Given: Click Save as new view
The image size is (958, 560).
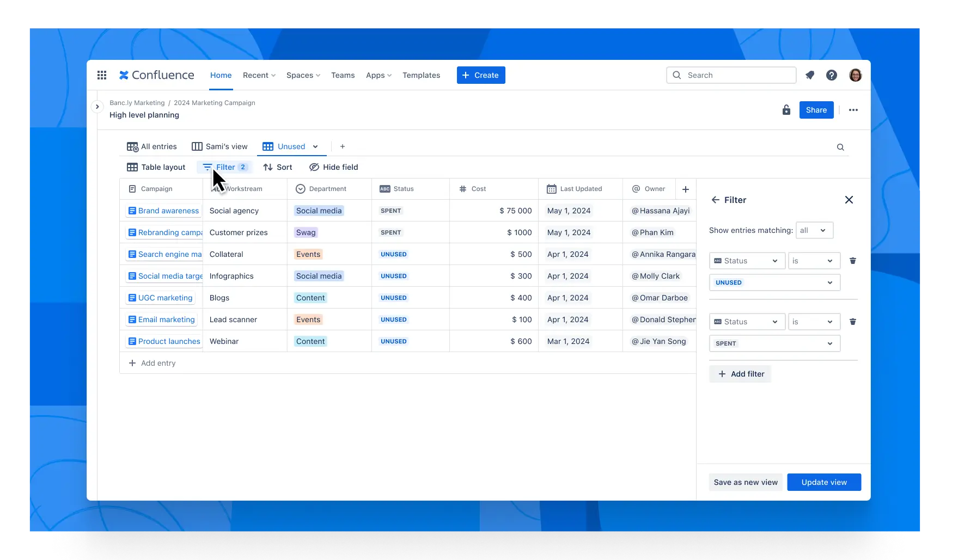Looking at the screenshot, I should pos(745,482).
